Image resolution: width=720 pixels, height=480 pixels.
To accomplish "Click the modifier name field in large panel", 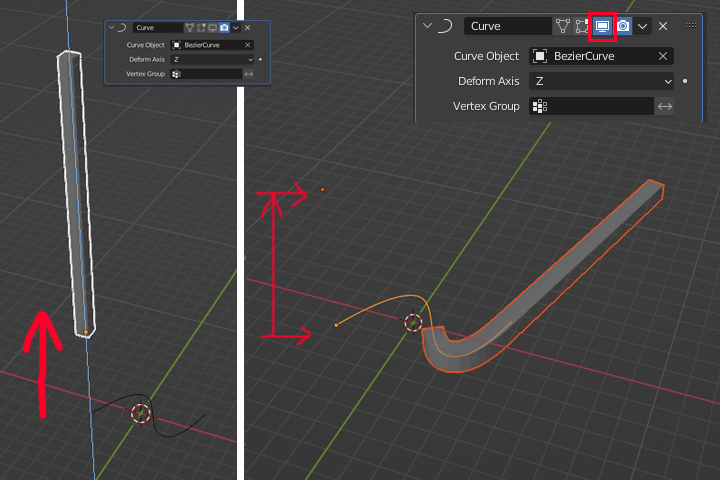I will [x=507, y=26].
